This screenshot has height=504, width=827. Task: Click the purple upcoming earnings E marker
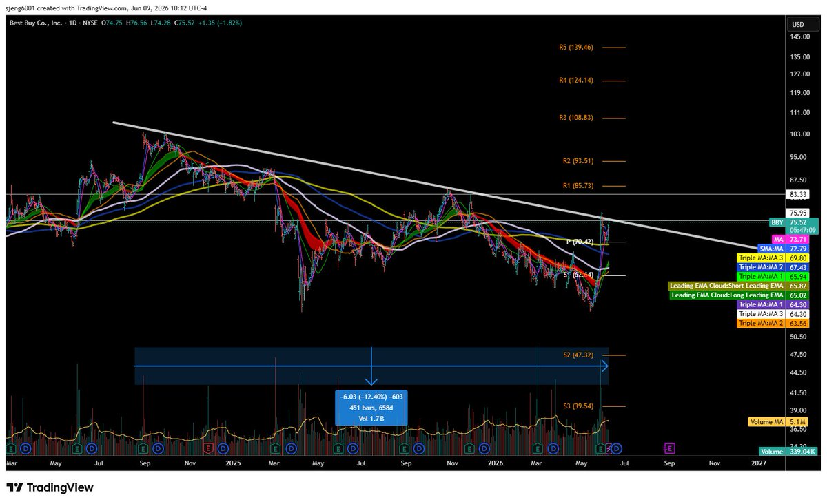668,448
